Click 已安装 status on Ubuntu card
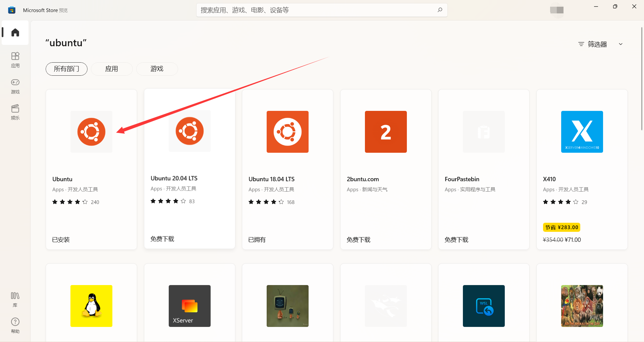Image resolution: width=644 pixels, height=342 pixels. coord(61,240)
